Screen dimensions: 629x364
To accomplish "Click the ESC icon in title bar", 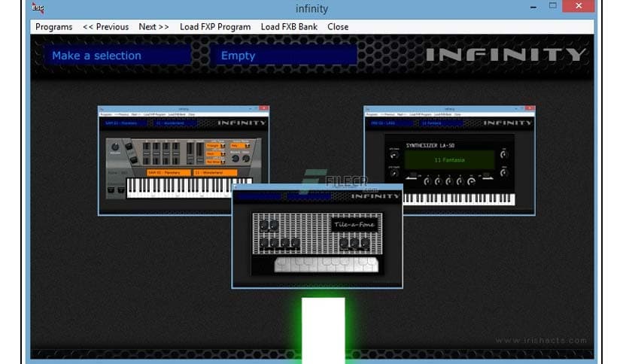I will point(38,8).
